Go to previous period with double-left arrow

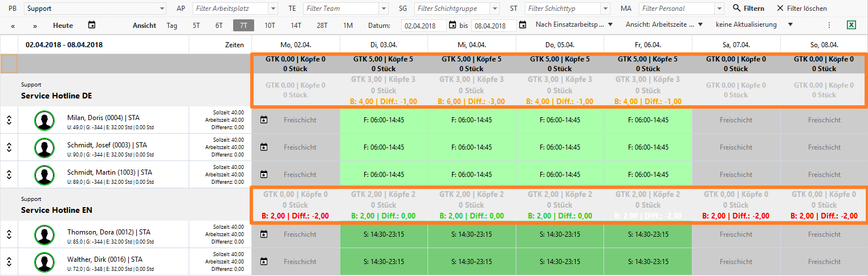[13, 26]
